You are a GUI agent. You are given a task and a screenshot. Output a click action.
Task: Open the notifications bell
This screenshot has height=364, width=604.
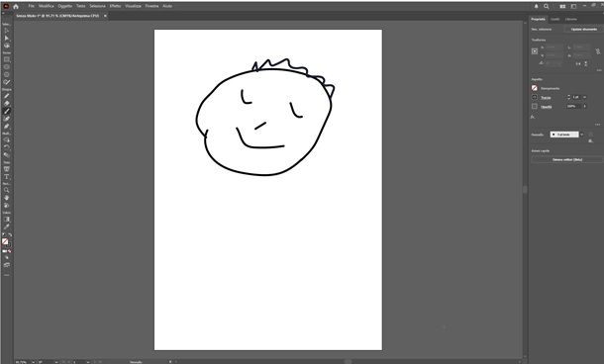pyautogui.click(x=537, y=6)
